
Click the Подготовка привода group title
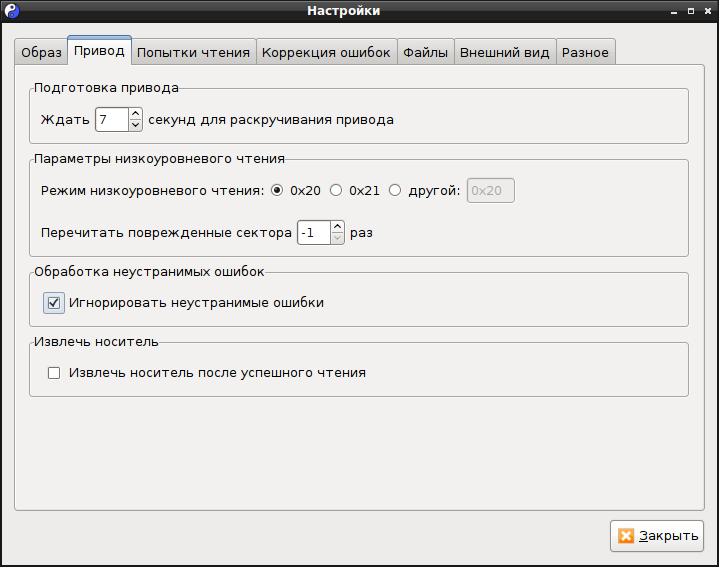click(x=106, y=88)
